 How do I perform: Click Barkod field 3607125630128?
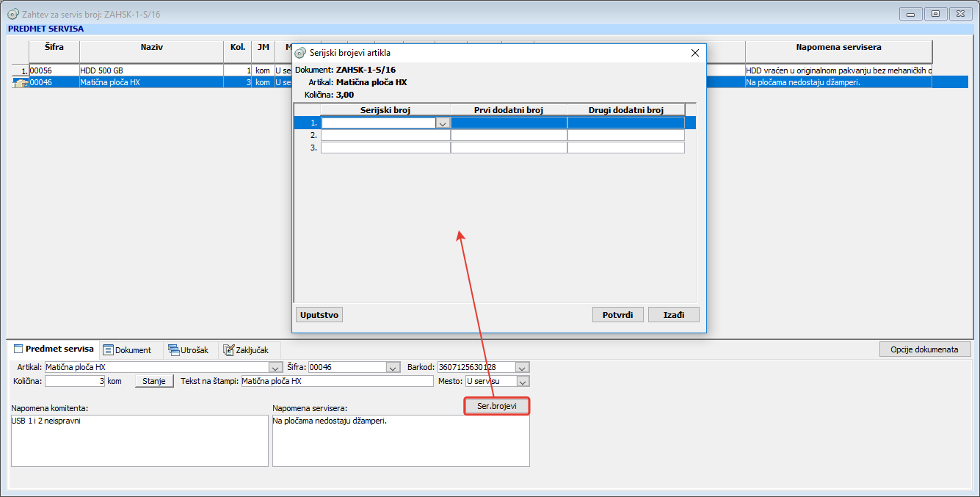tap(477, 367)
